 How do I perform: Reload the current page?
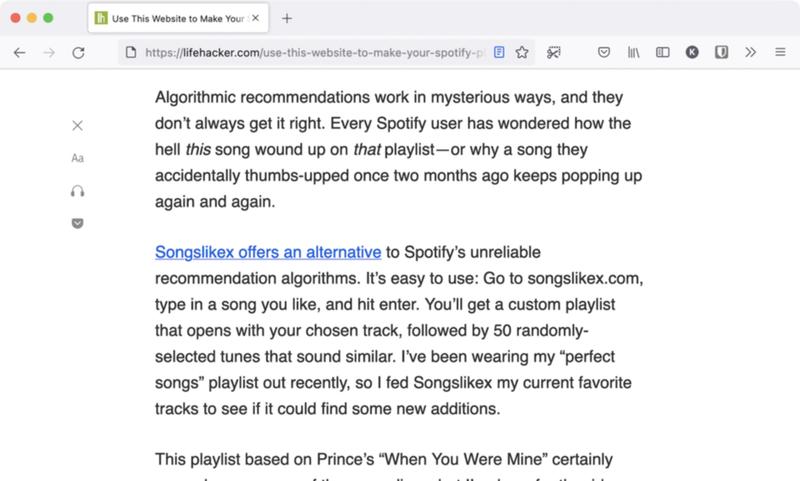[x=78, y=52]
